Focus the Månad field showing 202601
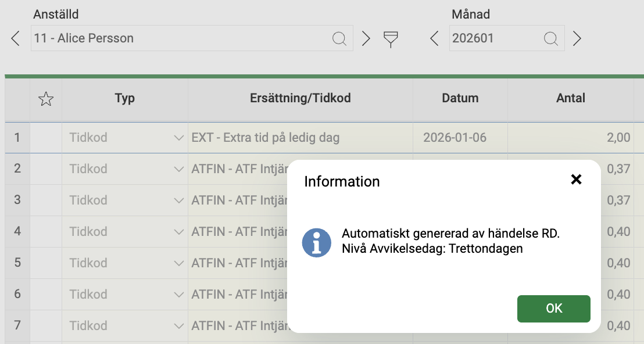644x344 pixels. (x=507, y=38)
